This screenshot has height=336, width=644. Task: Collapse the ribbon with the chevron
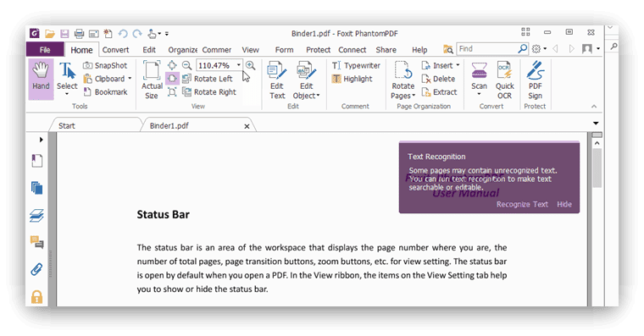click(x=594, y=107)
